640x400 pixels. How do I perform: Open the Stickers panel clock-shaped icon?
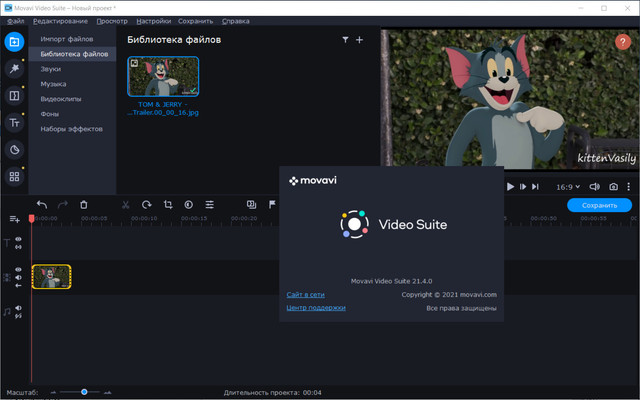[14, 150]
